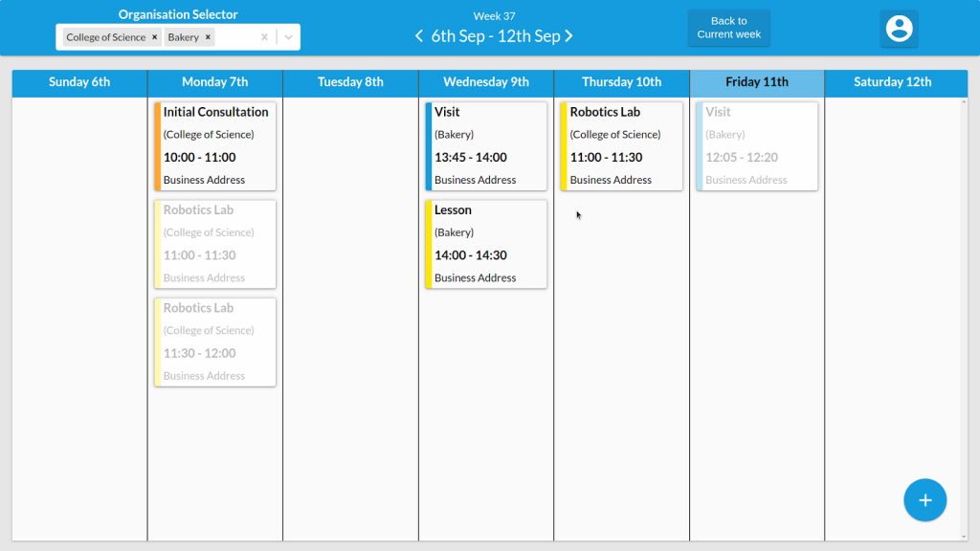Viewport: 980px width, 551px height.
Task: Select the Wednesday 9th column header
Action: coord(485,82)
